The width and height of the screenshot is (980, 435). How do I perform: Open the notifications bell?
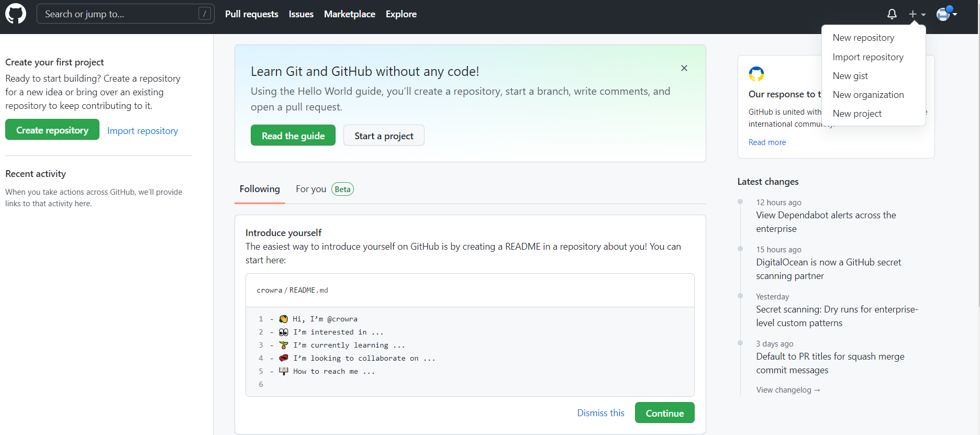pos(892,14)
